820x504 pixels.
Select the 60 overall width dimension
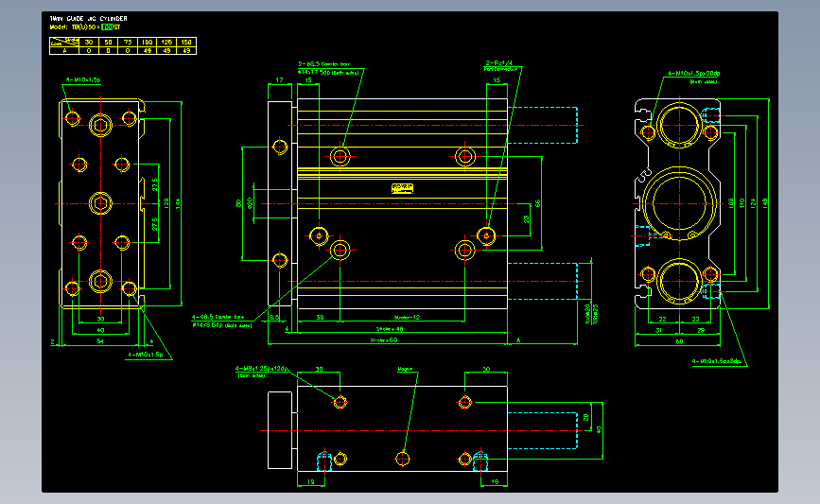click(679, 342)
